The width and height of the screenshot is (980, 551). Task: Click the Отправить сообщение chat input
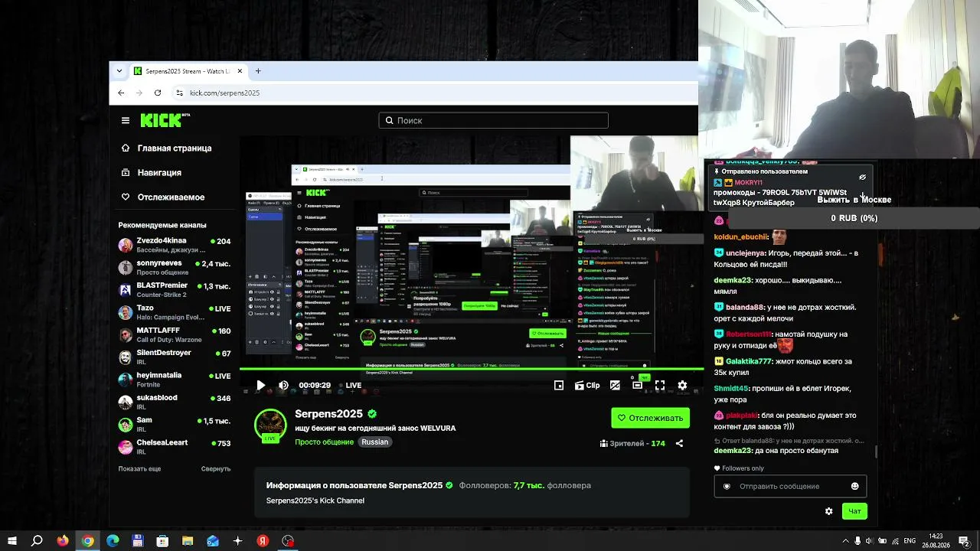pyautogui.click(x=790, y=486)
